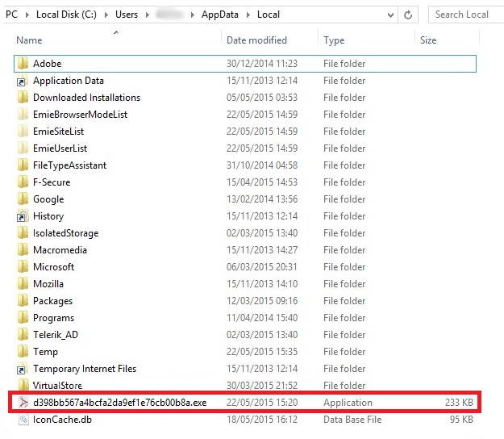Click the Google folder icon

(x=22, y=199)
